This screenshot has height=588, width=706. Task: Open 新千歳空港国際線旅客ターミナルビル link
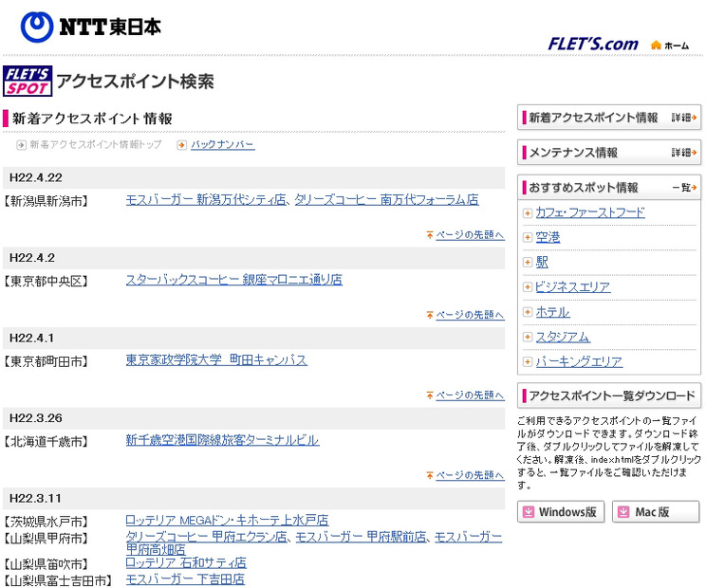point(222,440)
